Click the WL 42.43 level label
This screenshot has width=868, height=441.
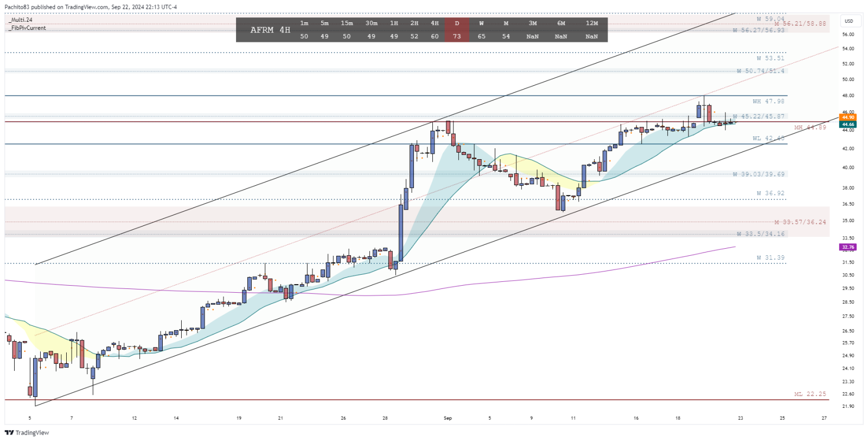click(769, 138)
